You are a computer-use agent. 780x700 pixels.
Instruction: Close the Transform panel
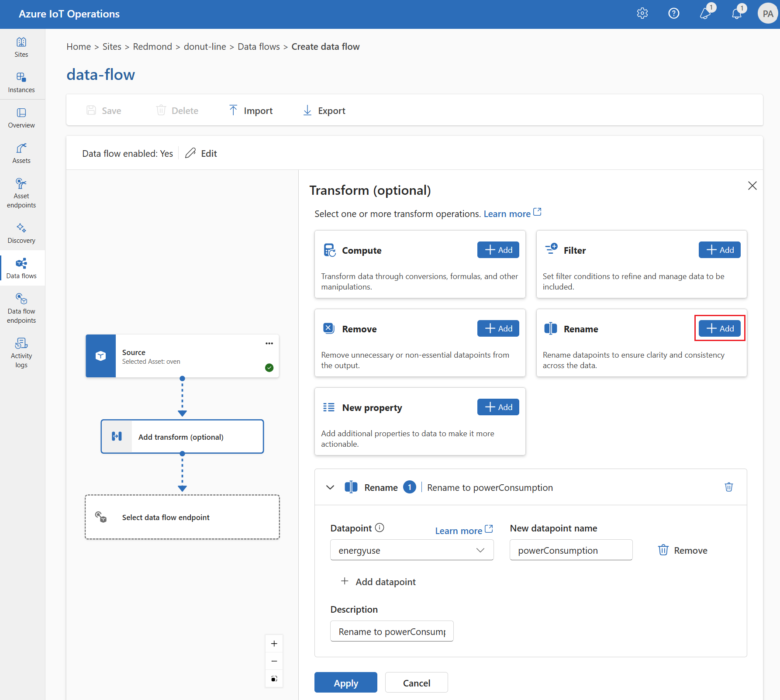752,186
